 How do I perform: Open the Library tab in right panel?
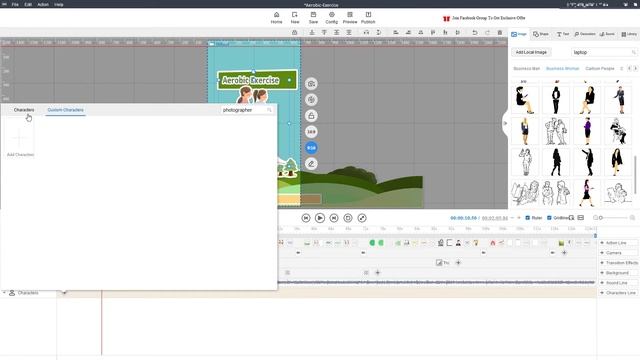629,34
